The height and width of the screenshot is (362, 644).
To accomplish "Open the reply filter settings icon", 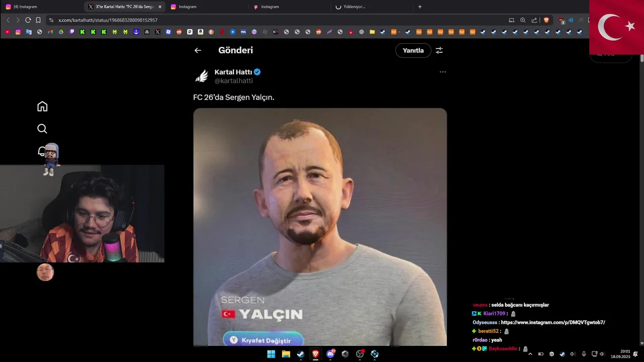I will (x=439, y=50).
